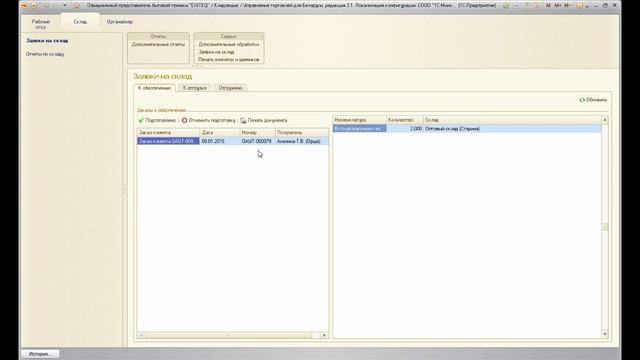Click the История button at bottom
The height and width of the screenshot is (360, 640).
pyautogui.click(x=40, y=354)
